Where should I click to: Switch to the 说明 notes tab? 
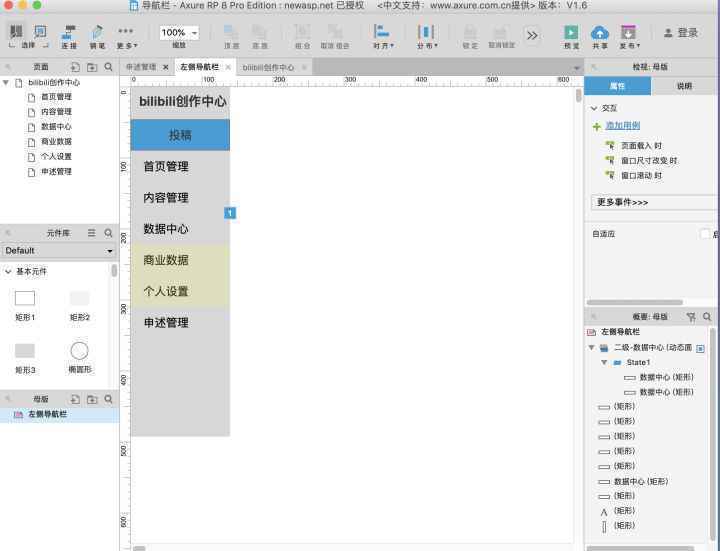[684, 86]
